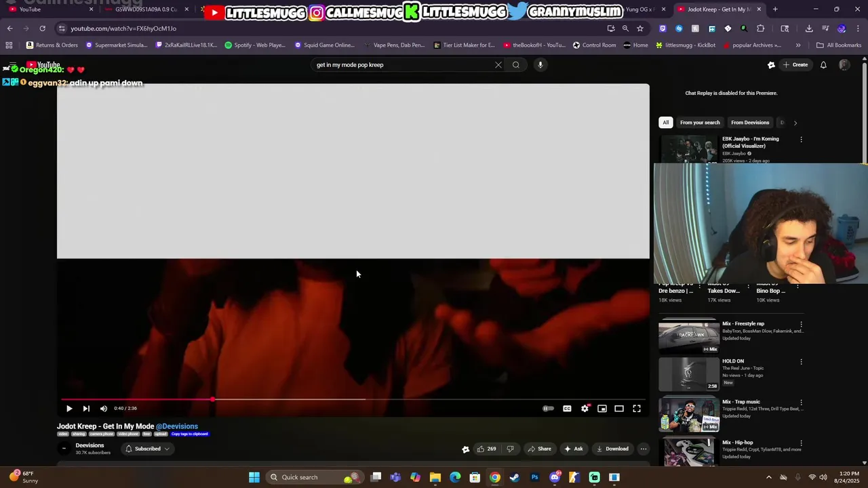
Task: Select the From your search chip
Action: (700, 123)
